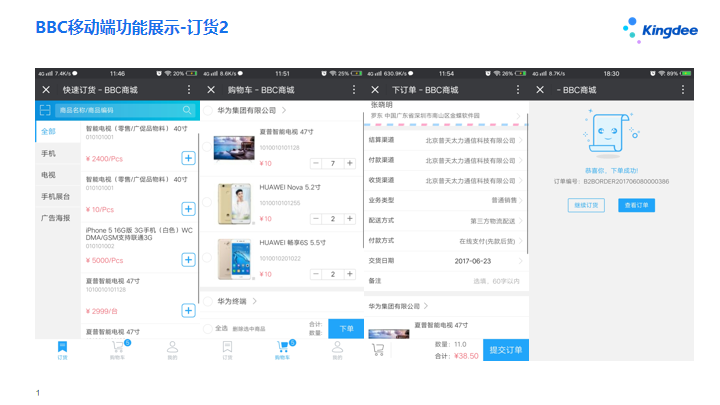Decrease quantity of HUAWEI 畅享6S 5.5寸
Image resolution: width=720 pixels, height=405 pixels.
click(315, 274)
